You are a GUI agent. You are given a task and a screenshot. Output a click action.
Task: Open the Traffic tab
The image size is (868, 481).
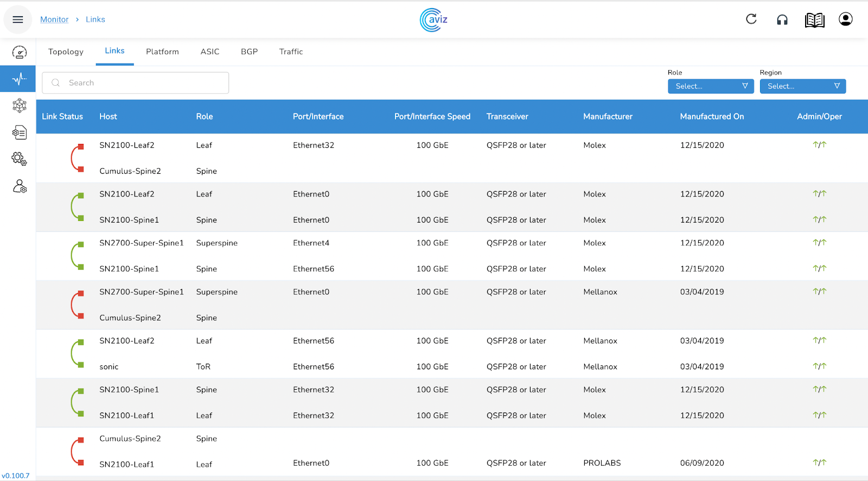click(x=291, y=52)
